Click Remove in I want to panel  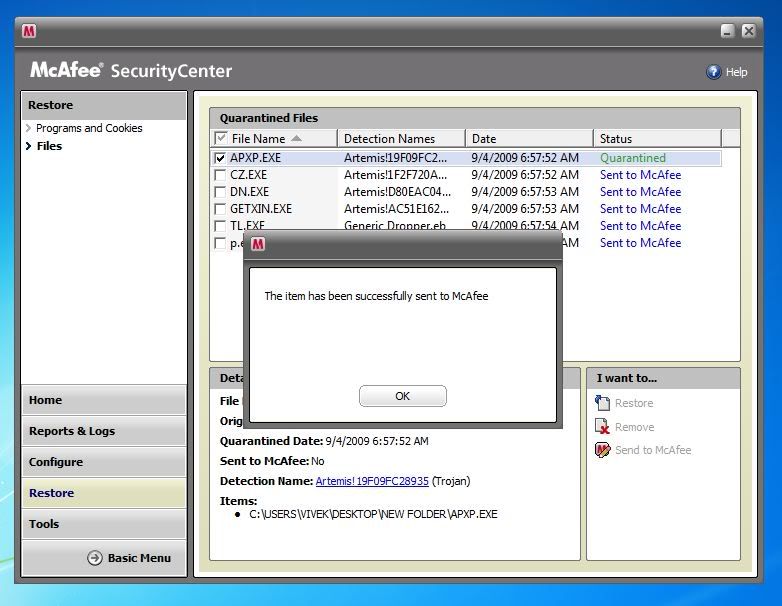634,427
